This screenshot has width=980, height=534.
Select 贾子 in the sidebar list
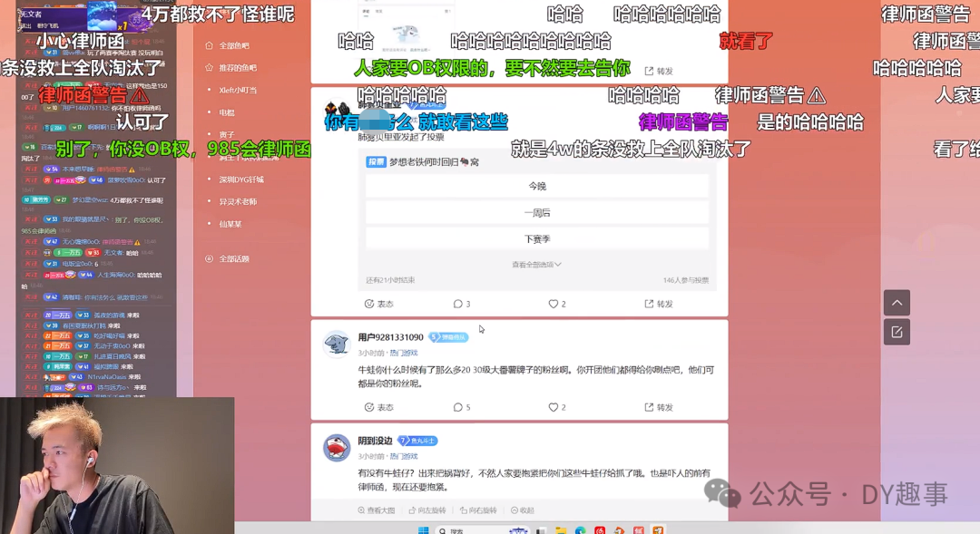pyautogui.click(x=226, y=135)
